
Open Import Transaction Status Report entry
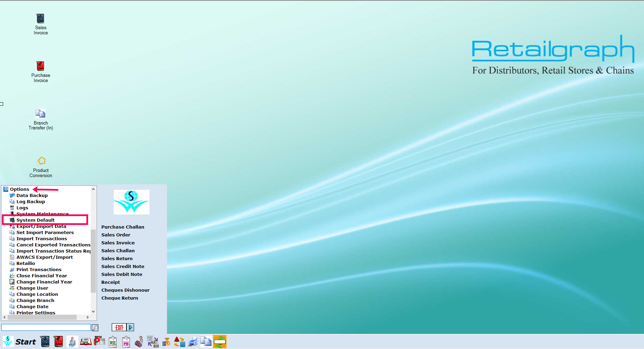pyautogui.click(x=53, y=251)
